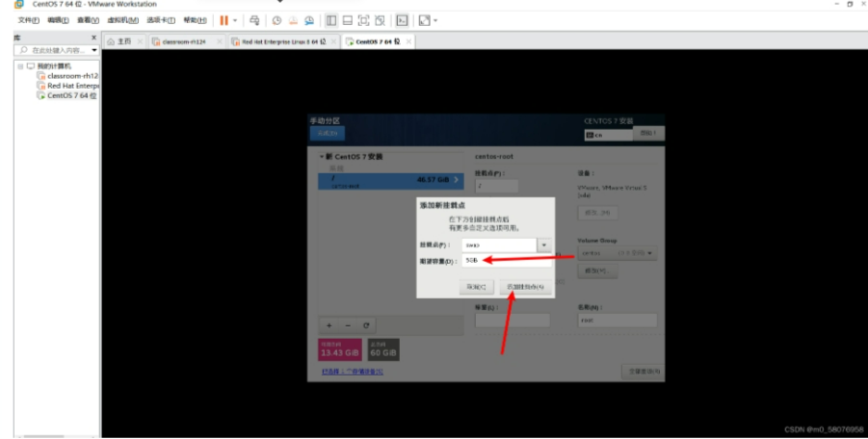Open the selected storage devices link

pyautogui.click(x=353, y=372)
